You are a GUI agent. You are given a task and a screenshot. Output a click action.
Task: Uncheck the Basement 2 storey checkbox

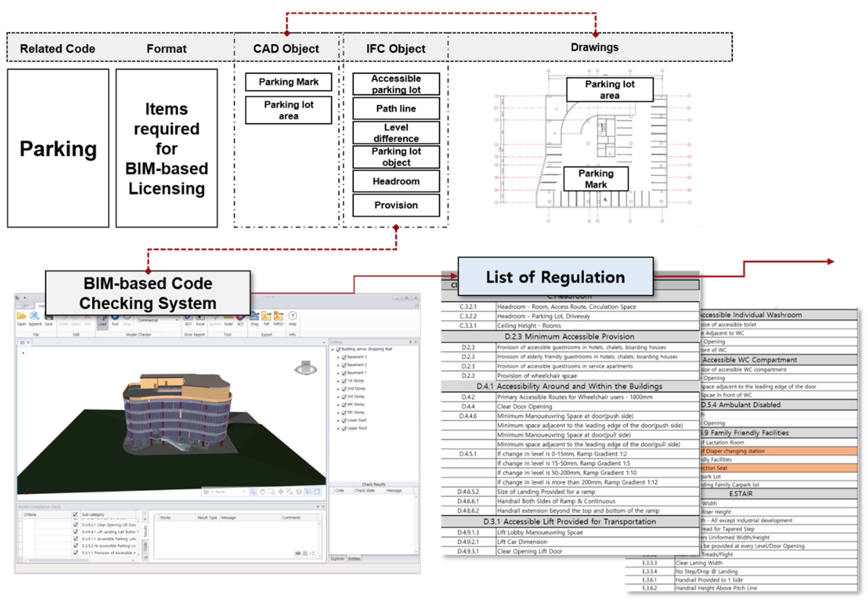pos(344,365)
